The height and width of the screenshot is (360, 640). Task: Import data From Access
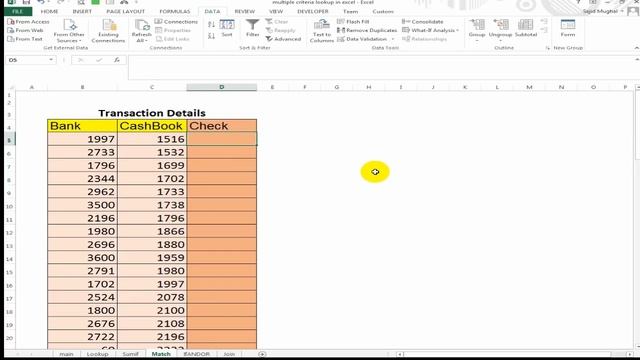(29, 22)
